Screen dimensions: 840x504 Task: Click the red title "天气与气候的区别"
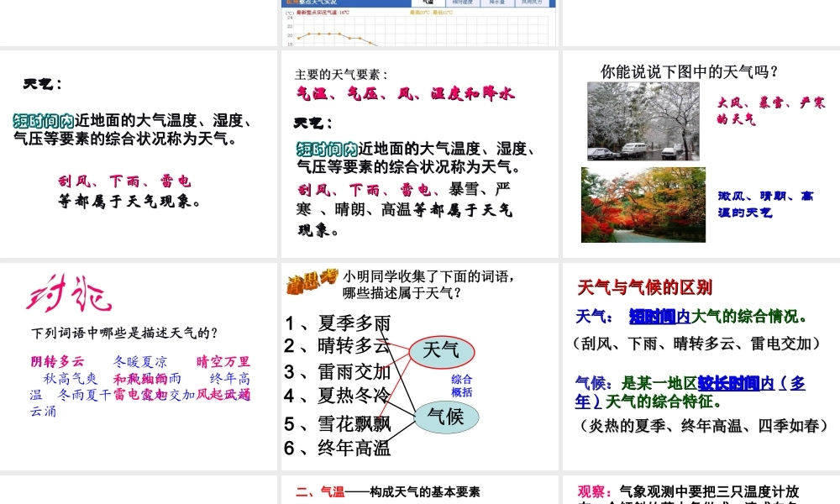point(645,287)
